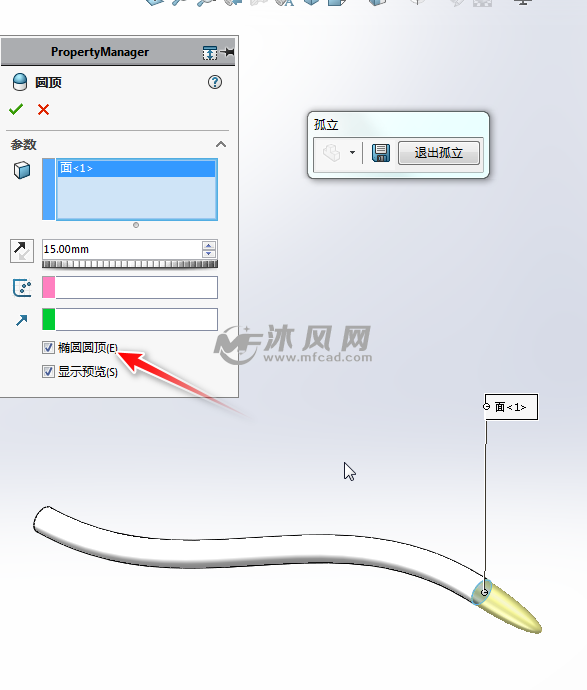Toggle the 显示预览 checkbox
The height and width of the screenshot is (690, 587).
(x=48, y=371)
